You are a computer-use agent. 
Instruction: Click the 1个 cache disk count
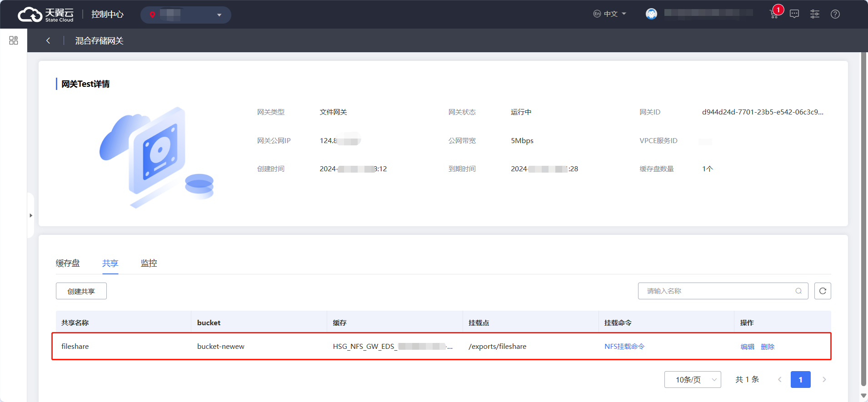click(708, 169)
